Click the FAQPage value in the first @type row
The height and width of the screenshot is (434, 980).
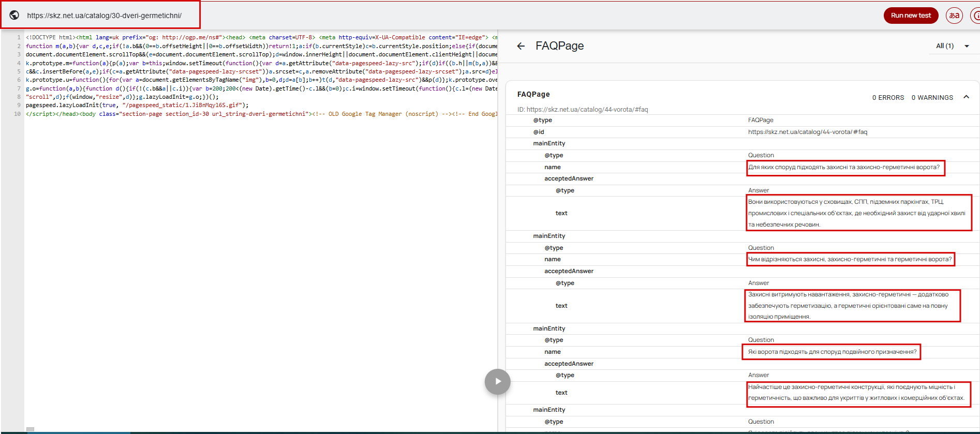coord(761,120)
